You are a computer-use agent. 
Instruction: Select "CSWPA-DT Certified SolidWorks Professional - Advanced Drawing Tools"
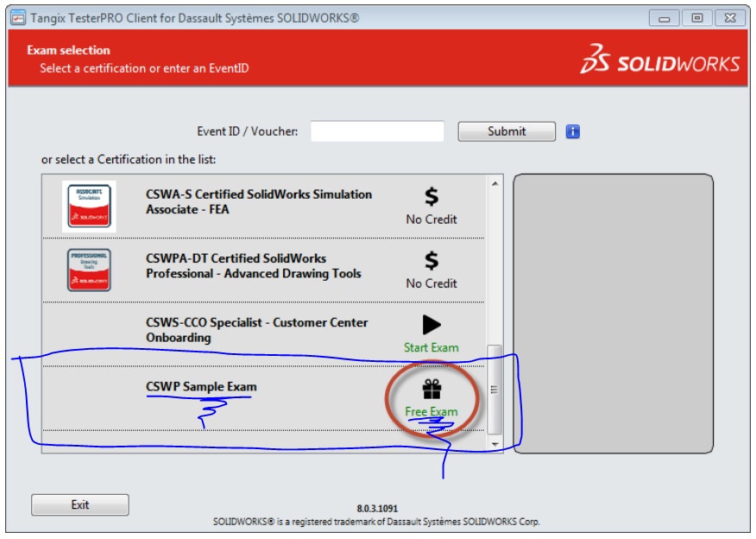254,266
